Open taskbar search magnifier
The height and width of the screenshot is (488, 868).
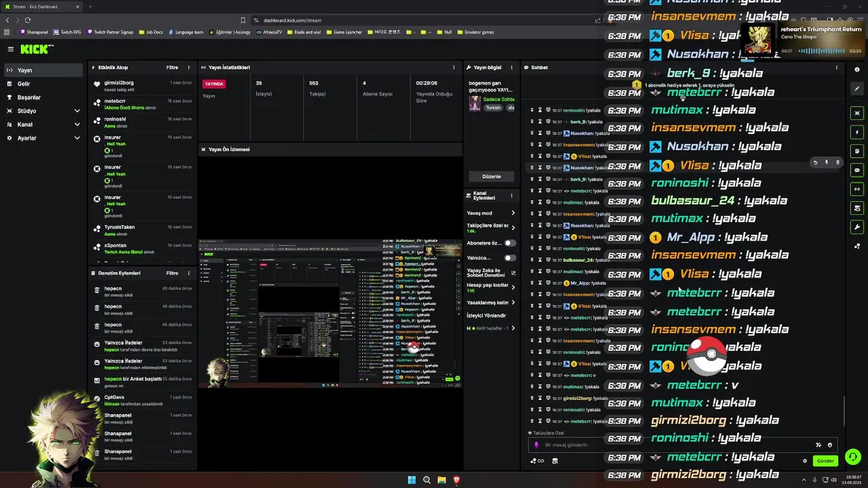[427, 480]
